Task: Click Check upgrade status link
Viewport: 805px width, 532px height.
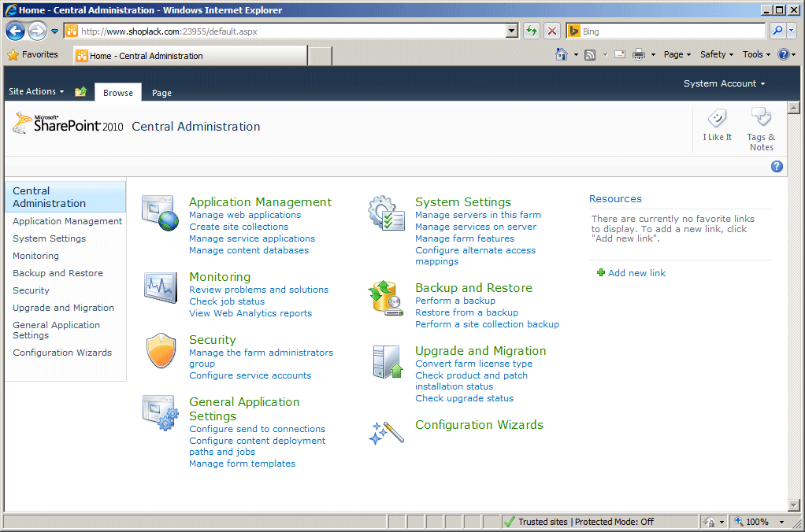Action: point(464,398)
